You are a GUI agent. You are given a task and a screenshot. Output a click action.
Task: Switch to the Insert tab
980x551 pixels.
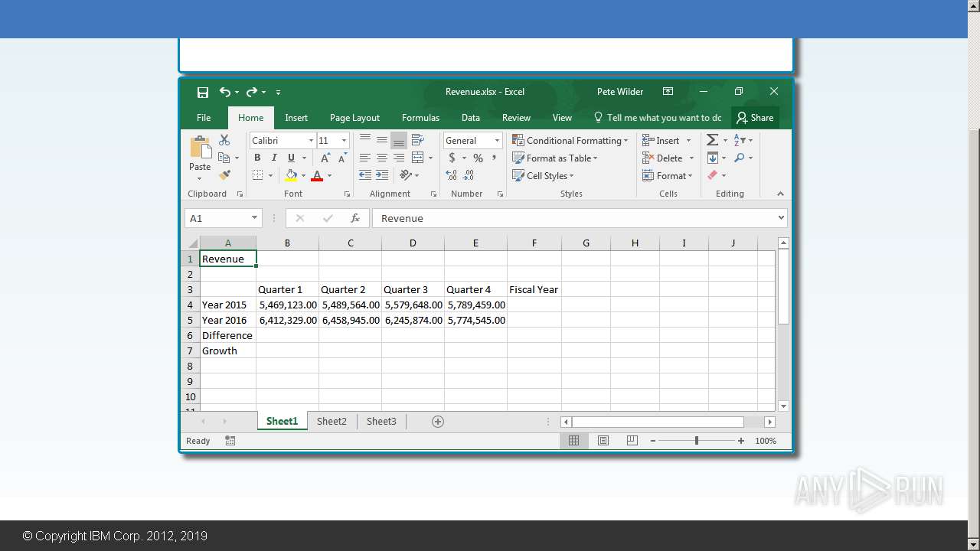point(296,118)
